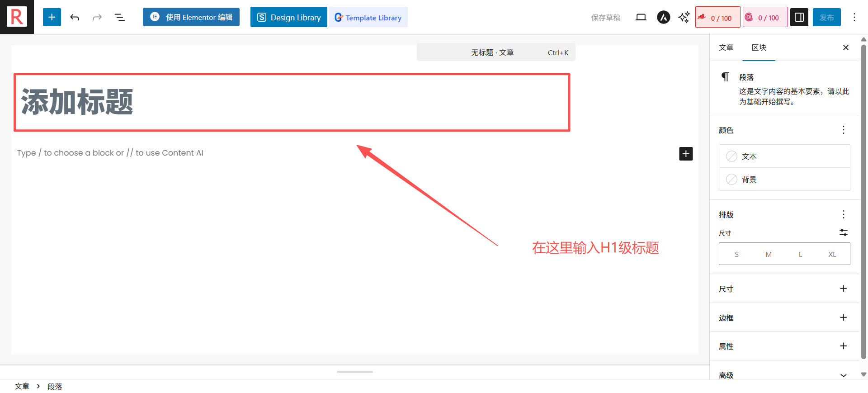
Task: Open the document overview list icon
Action: [120, 17]
